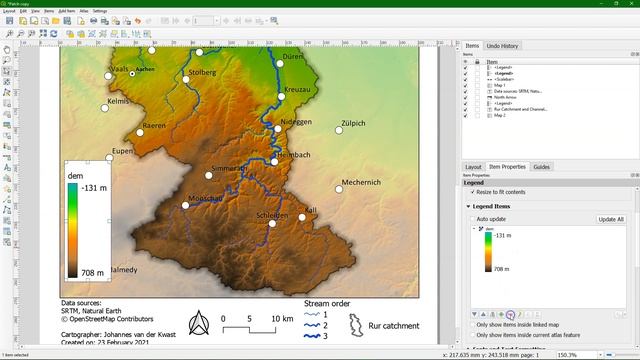Toggle Resize to fit contents checkbox
Viewport: 640px width, 360px height.
pyautogui.click(x=473, y=192)
